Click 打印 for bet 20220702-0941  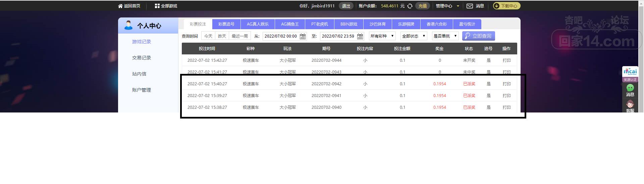(506, 96)
